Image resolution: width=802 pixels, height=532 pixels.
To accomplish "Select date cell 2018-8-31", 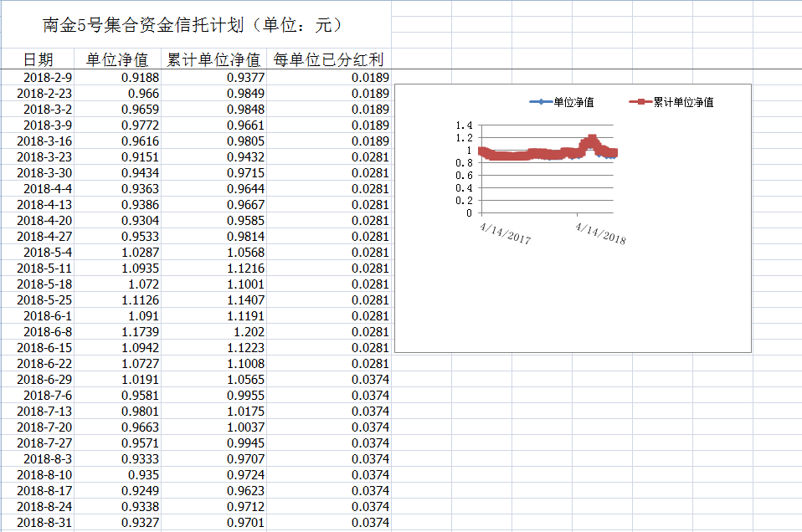I will [x=39, y=522].
